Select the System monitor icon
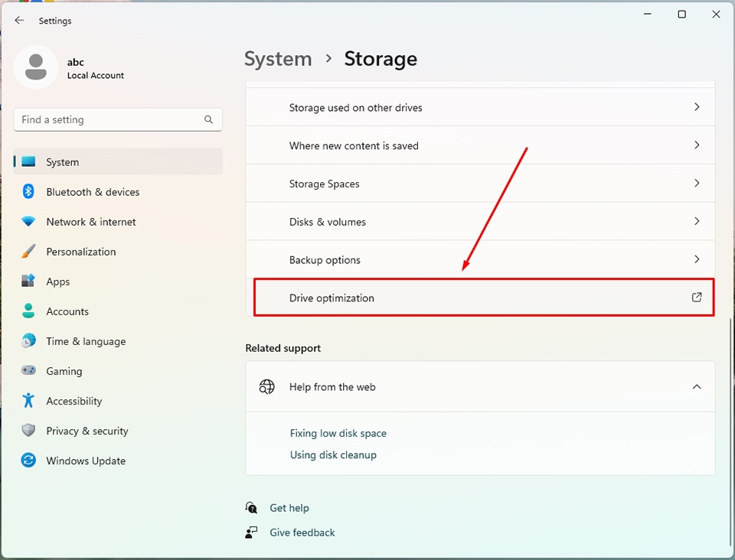This screenshot has width=735, height=560. 28,161
